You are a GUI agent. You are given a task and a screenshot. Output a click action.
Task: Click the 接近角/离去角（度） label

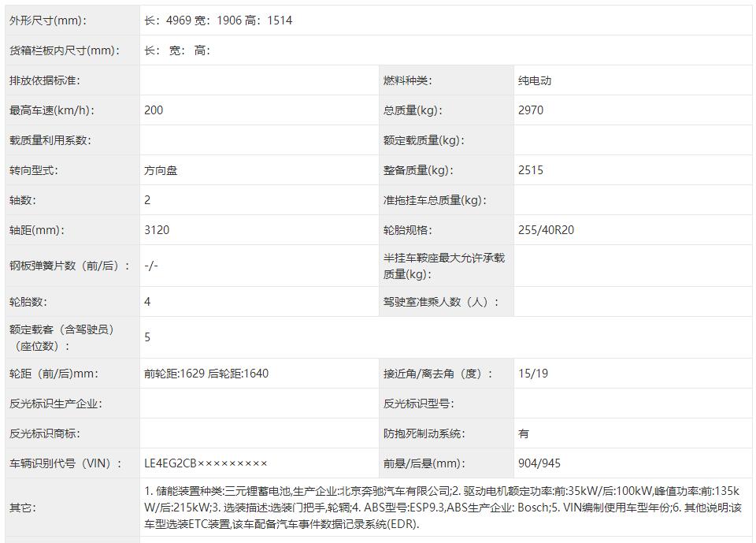click(438, 373)
